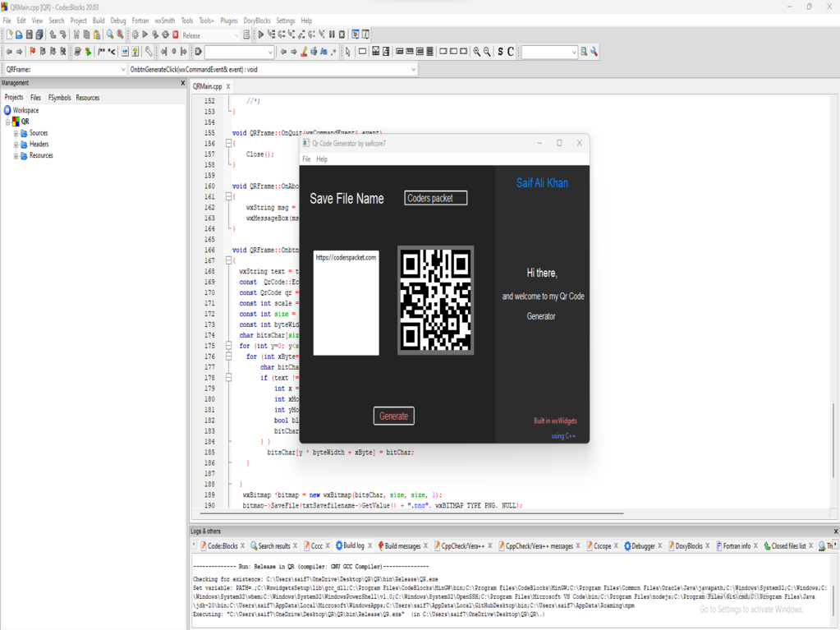Viewport: 840px width, 630px height.
Task: Open the Settings menu
Action: (286, 21)
